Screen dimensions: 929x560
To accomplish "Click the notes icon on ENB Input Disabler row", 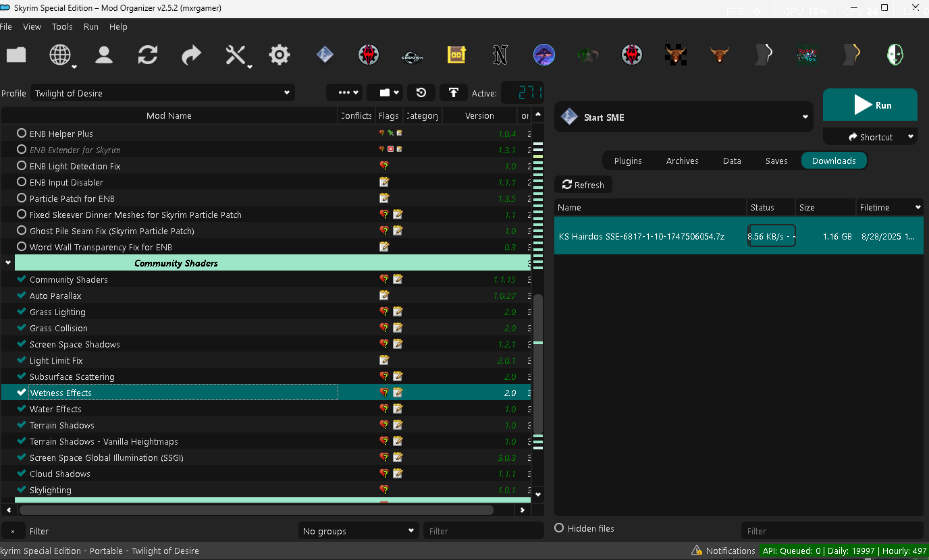I will [384, 182].
